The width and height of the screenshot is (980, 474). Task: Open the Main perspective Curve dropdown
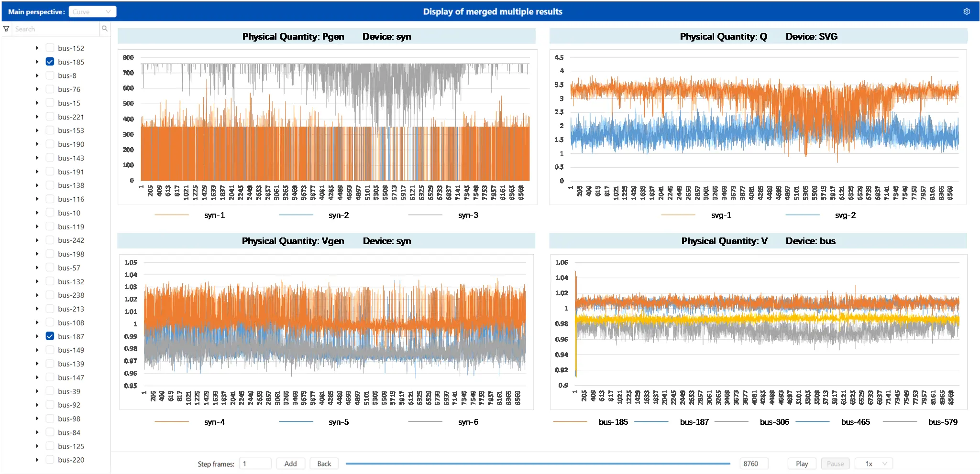92,12
